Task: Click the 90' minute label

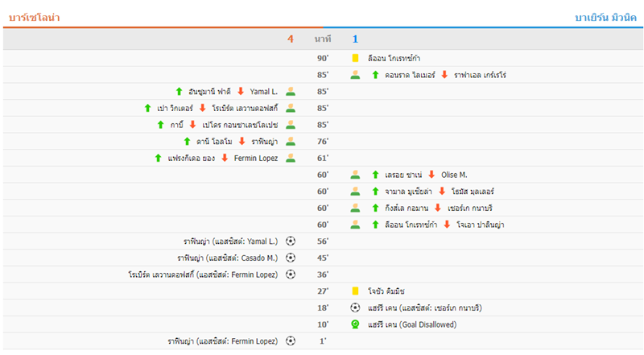Action: [323, 58]
